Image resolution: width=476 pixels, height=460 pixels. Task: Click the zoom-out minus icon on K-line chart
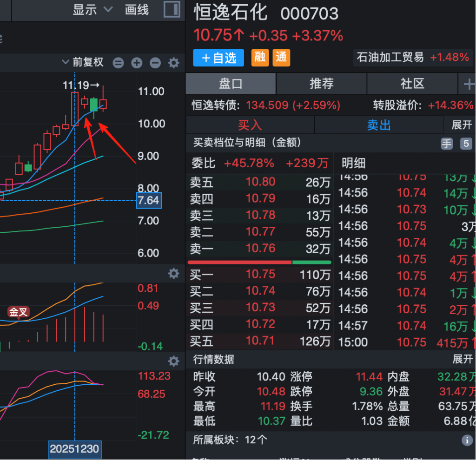155,63
